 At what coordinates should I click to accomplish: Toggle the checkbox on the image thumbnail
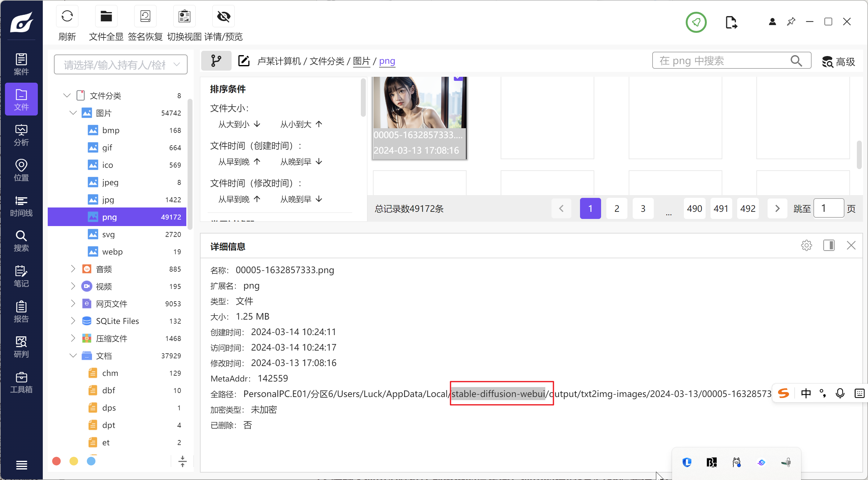point(458,78)
